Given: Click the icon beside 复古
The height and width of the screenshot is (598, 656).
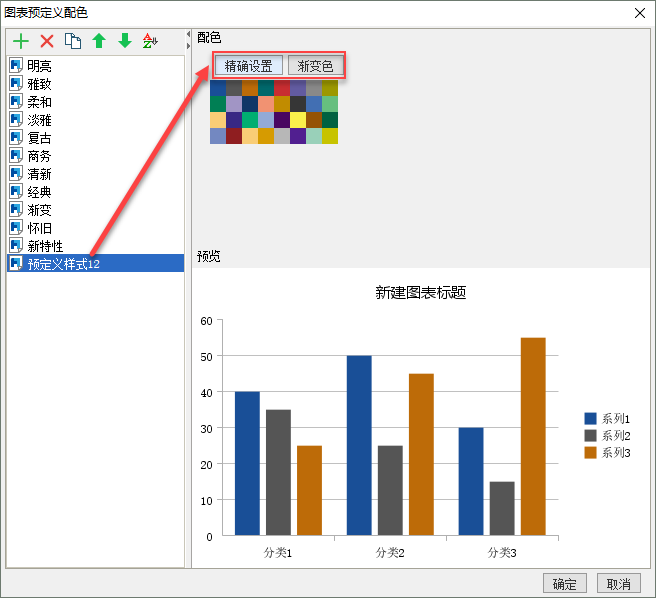Looking at the screenshot, I should [16, 138].
